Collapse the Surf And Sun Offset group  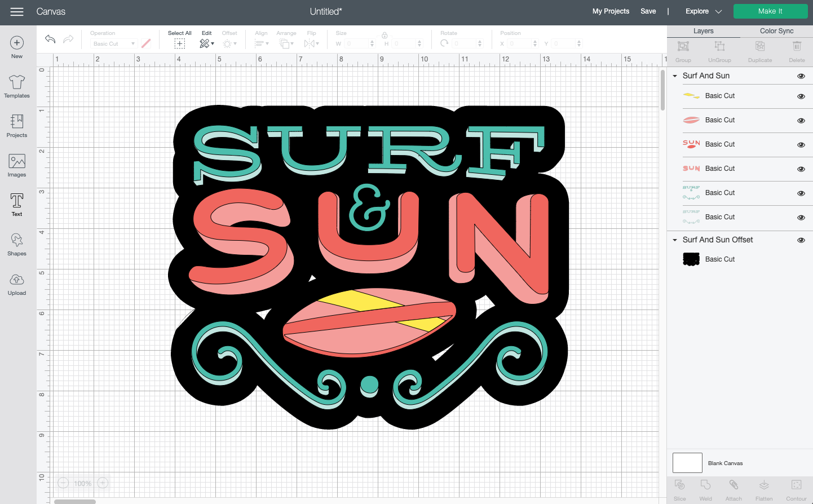(675, 240)
